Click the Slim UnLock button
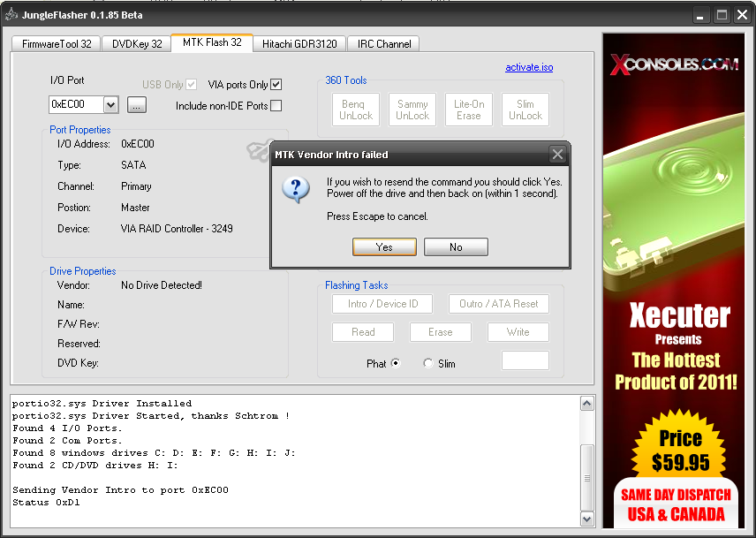This screenshot has height=538, width=756. 525,110
